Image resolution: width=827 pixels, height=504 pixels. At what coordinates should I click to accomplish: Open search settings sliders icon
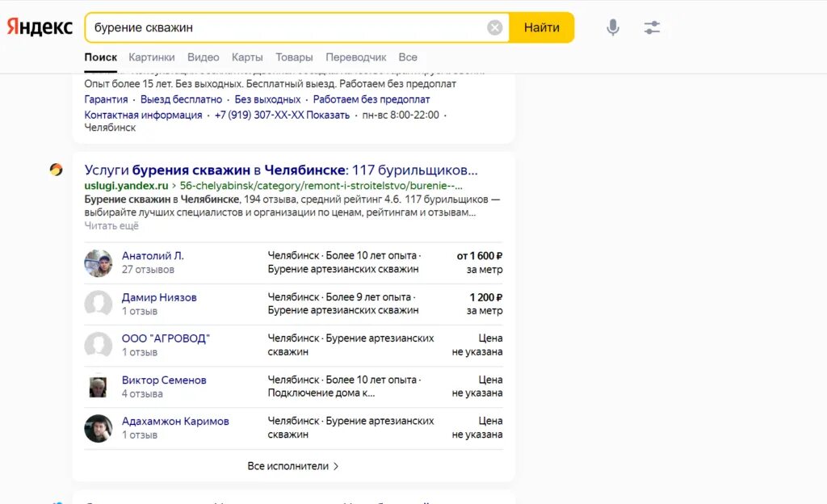coord(652,27)
